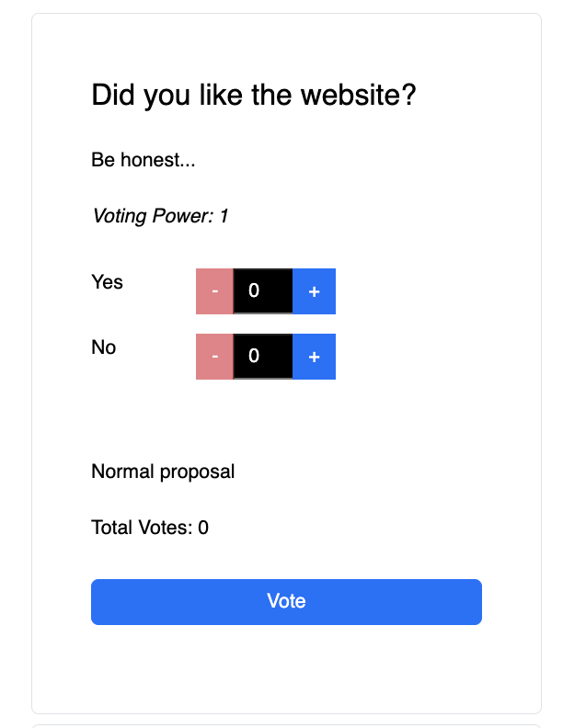Add one vote to the No option
Image resolution: width=563 pixels, height=728 pixels.
[x=314, y=357]
